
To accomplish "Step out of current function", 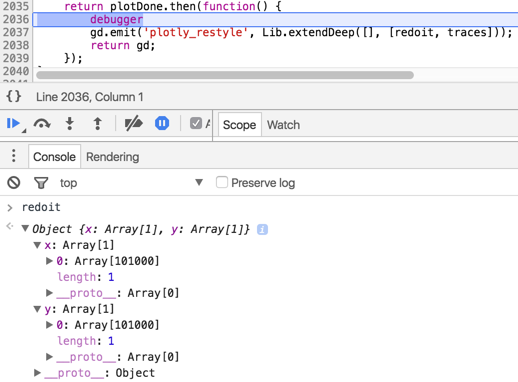I will pyautogui.click(x=97, y=124).
